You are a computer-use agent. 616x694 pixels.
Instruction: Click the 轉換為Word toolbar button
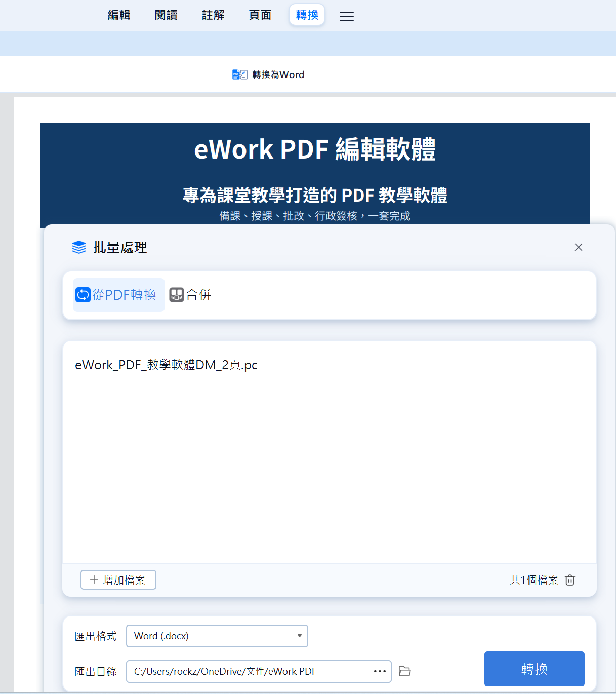click(x=268, y=74)
